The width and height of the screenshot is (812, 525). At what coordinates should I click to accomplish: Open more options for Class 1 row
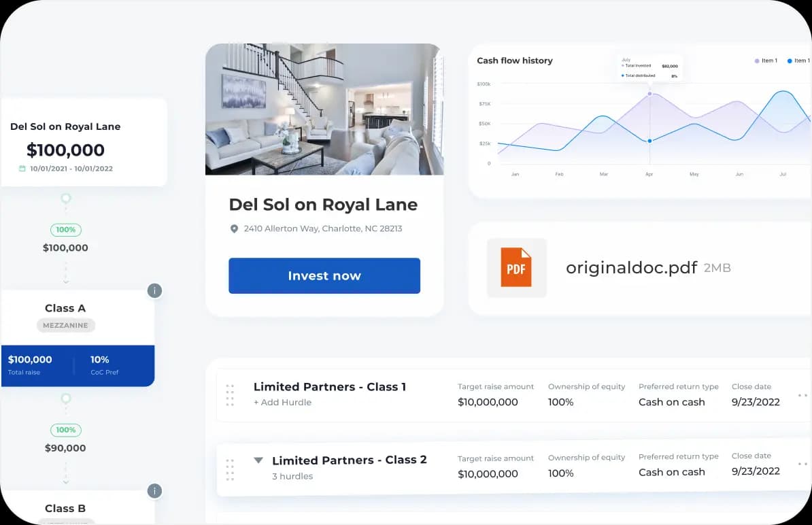tap(802, 395)
